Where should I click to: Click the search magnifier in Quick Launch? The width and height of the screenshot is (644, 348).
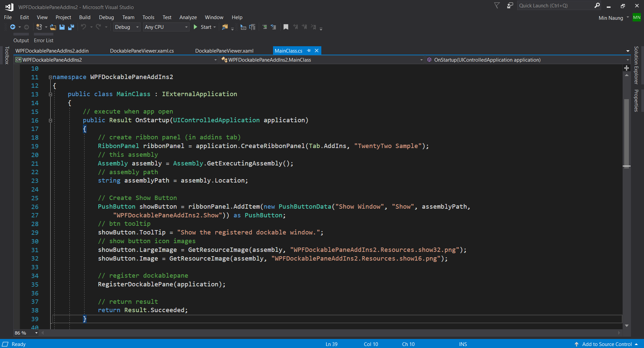pos(597,5)
